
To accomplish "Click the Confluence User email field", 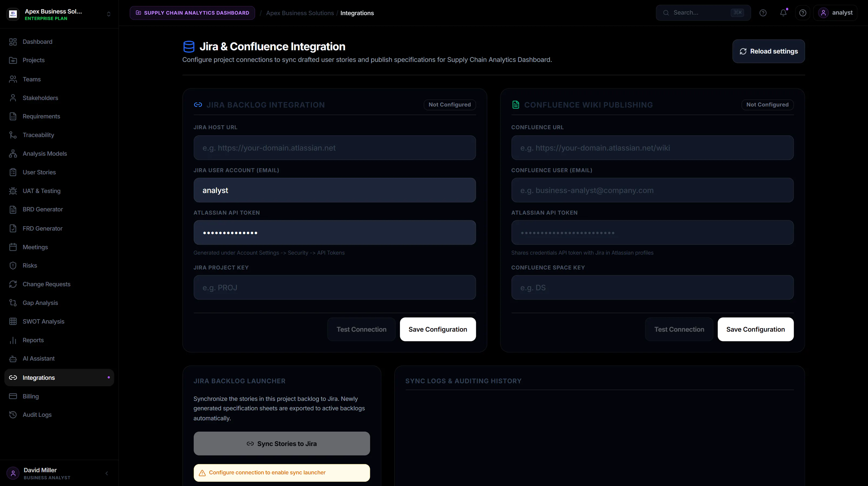I will (652, 190).
